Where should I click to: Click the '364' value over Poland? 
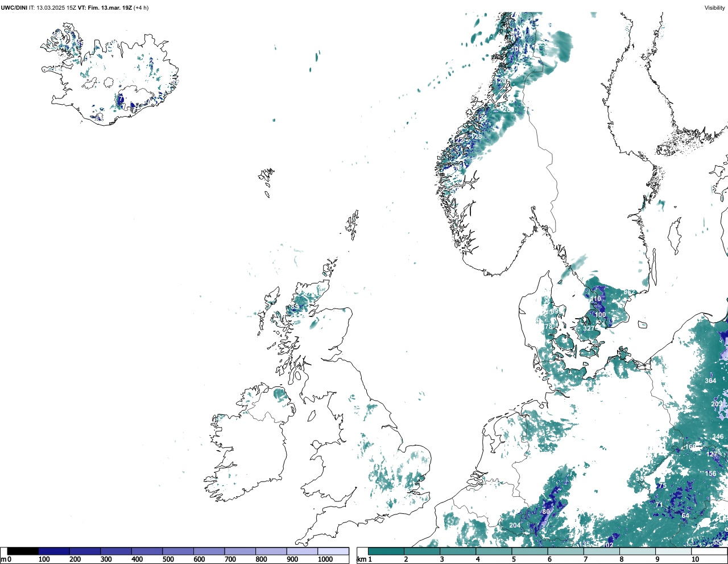coord(710,381)
